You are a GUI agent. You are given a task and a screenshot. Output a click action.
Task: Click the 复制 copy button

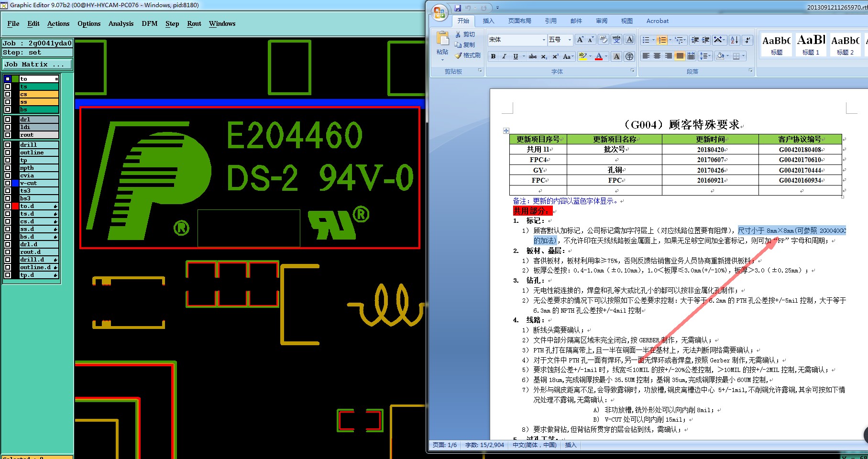pyautogui.click(x=465, y=45)
